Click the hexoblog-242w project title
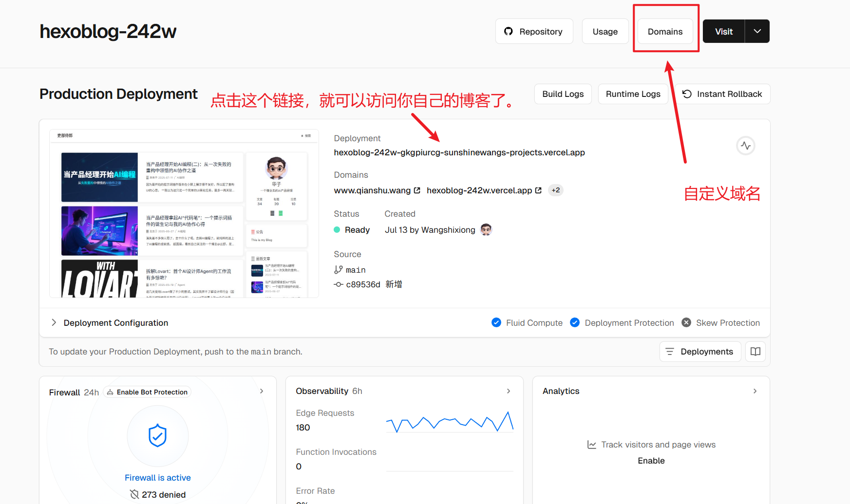This screenshot has height=504, width=850. coord(108,32)
